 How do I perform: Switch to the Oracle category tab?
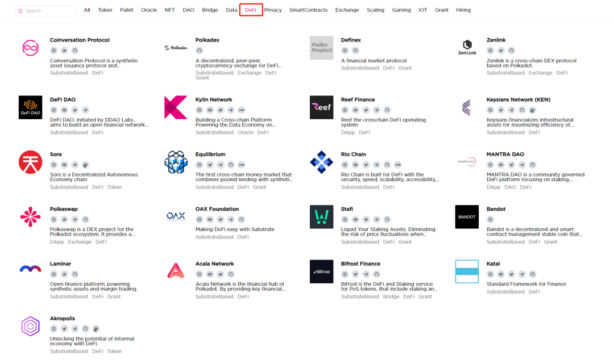149,10
